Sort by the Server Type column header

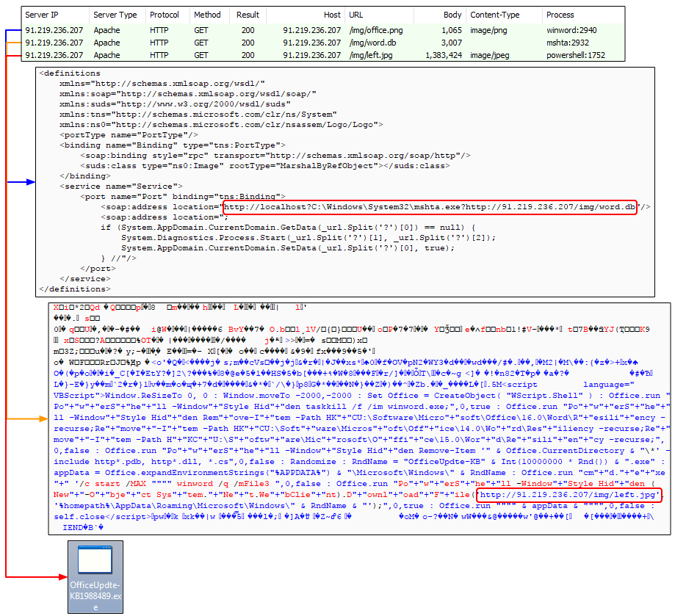(115, 15)
